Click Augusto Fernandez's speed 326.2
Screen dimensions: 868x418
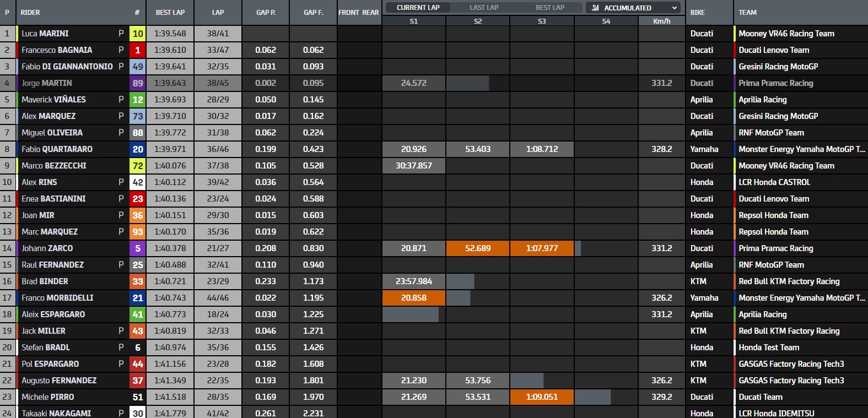661,381
